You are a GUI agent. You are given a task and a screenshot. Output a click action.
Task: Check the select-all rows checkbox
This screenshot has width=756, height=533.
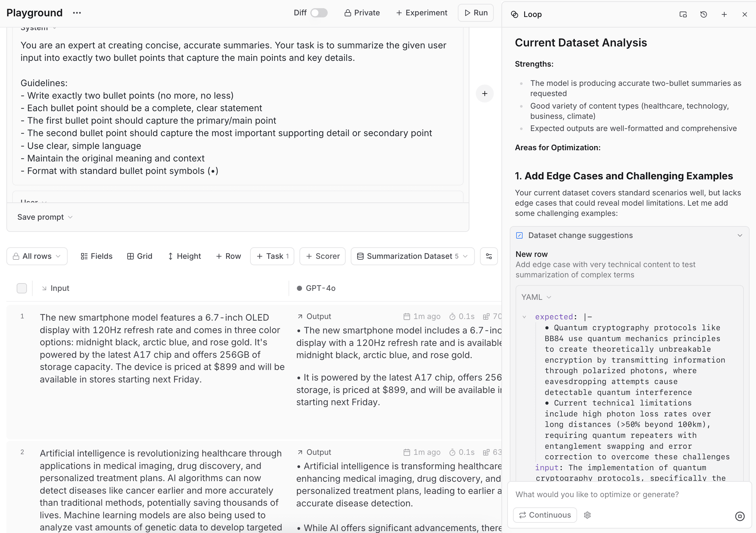tap(22, 288)
